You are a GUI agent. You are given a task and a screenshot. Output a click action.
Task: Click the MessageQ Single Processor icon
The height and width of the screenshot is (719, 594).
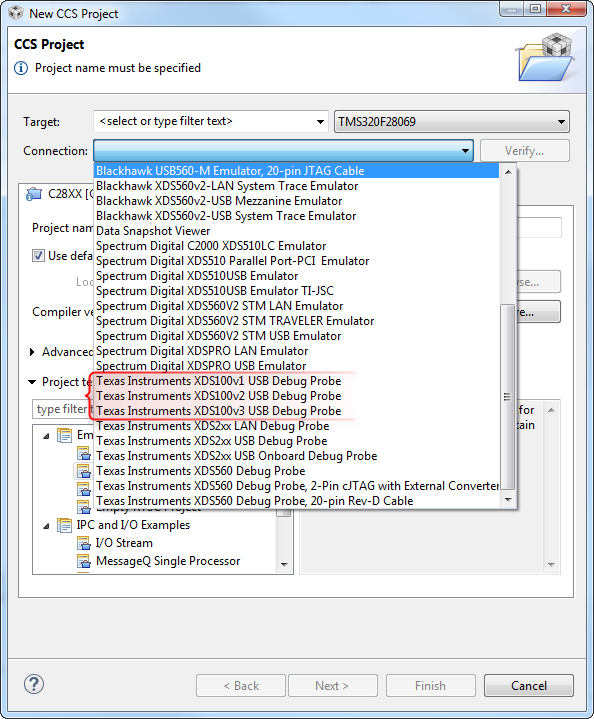pyautogui.click(x=83, y=562)
